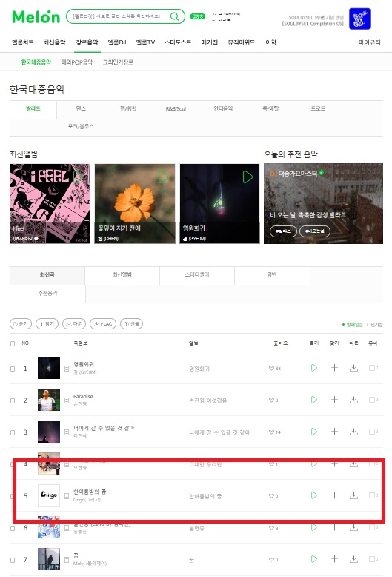Switch to the 최신앨범 tab

122,275
